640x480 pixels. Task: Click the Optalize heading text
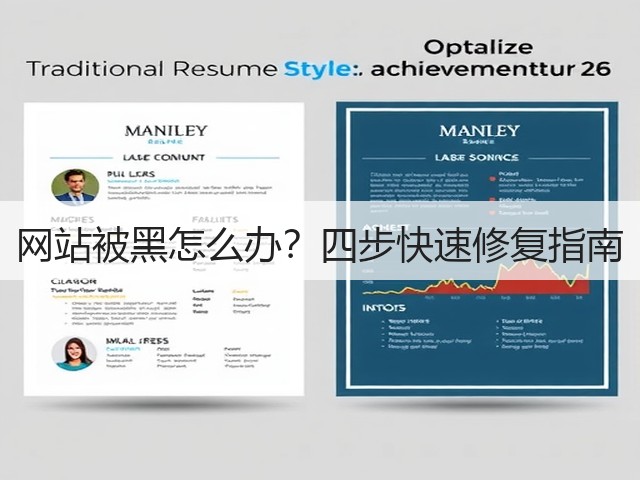478,48
